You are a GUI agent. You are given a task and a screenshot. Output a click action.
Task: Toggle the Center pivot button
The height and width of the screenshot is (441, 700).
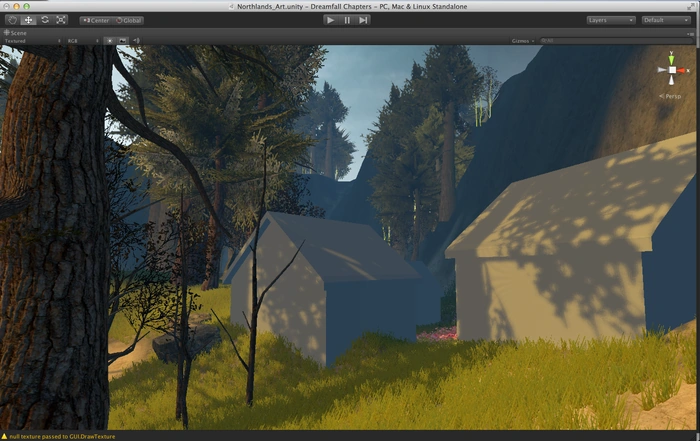click(97, 20)
